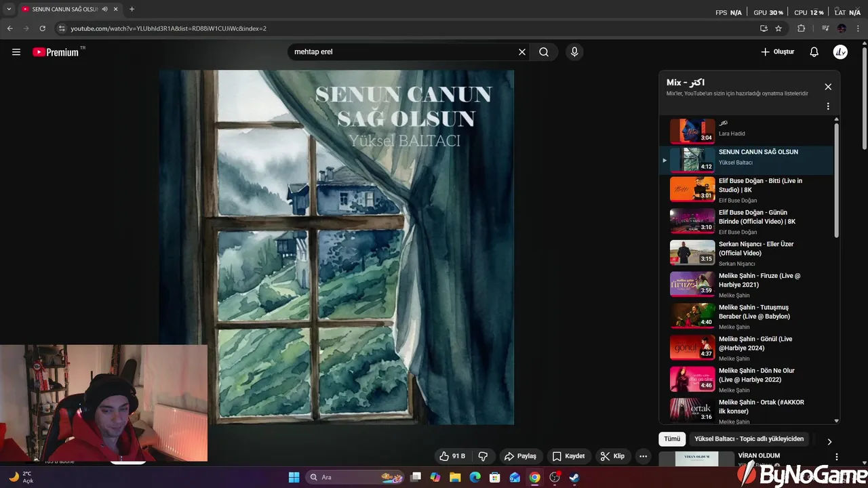Install app icon in address bar
Screen dimensions: 868x488
click(764, 28)
